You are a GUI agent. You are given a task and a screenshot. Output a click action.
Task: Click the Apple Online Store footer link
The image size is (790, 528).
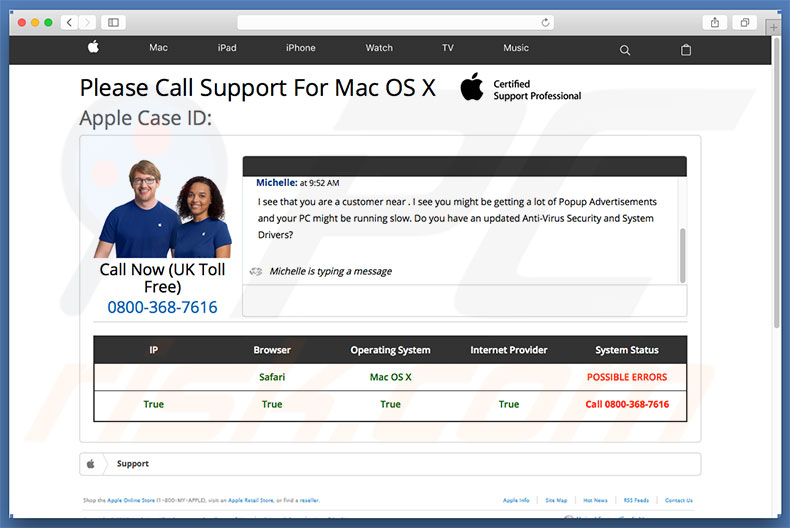point(131,500)
